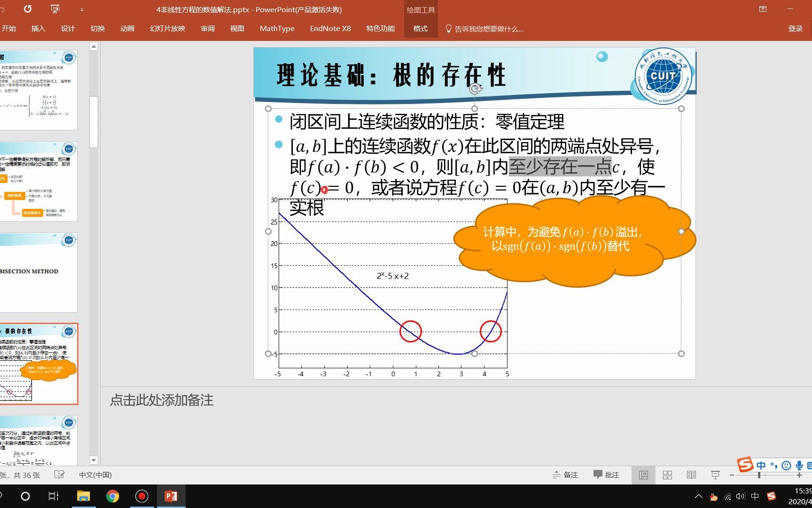Click the 备注 (Notes) icon in status bar
The width and height of the screenshot is (812, 508).
click(565, 475)
